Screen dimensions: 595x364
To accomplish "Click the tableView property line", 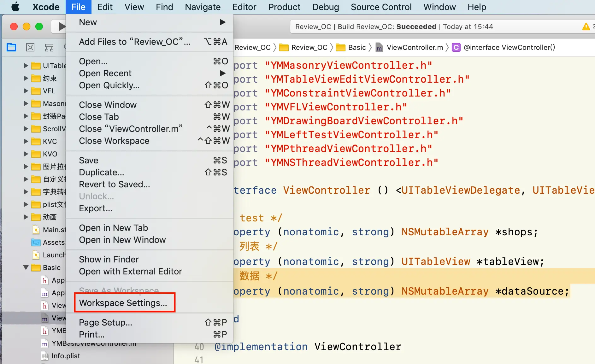I will coord(389,261).
